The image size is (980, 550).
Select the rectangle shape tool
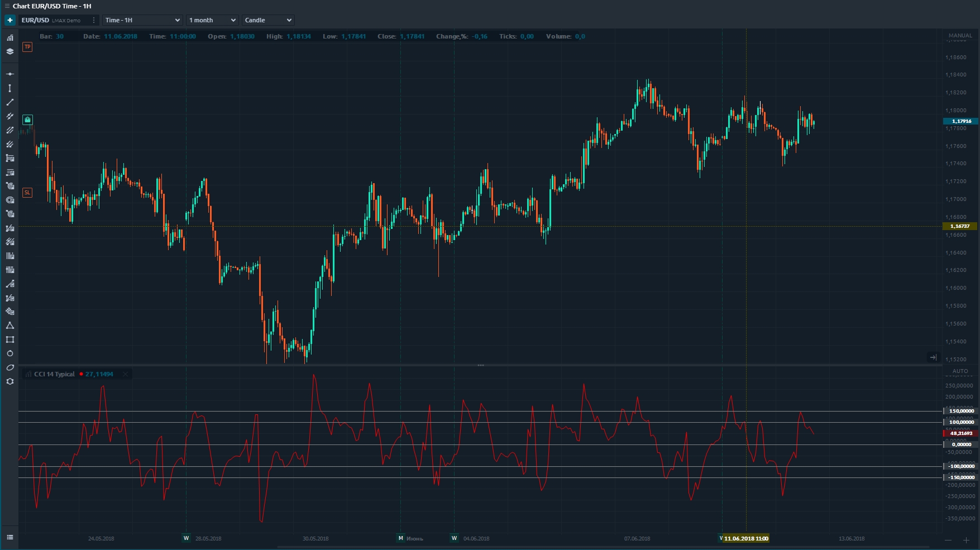tap(10, 339)
